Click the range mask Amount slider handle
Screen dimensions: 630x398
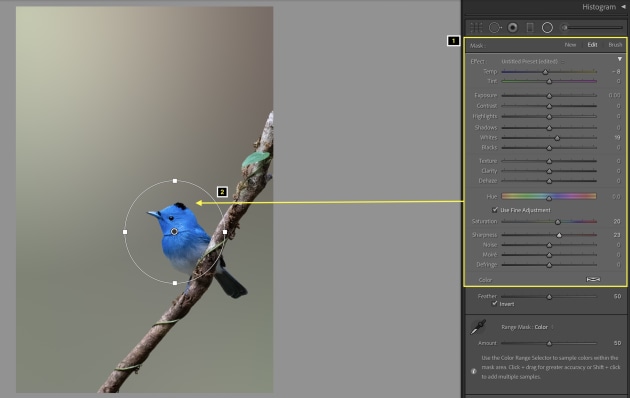(x=549, y=344)
